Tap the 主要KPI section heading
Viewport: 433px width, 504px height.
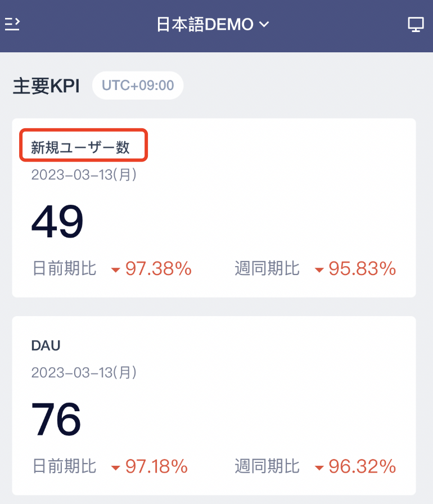(x=46, y=86)
